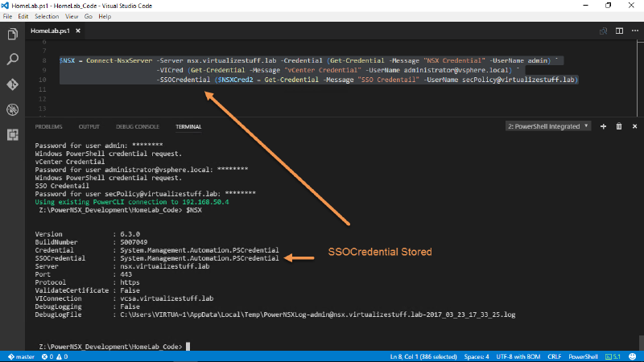Viewport: 644px width, 362px height.
Task: Click the editor vertical scrollbar
Action: [x=640, y=78]
